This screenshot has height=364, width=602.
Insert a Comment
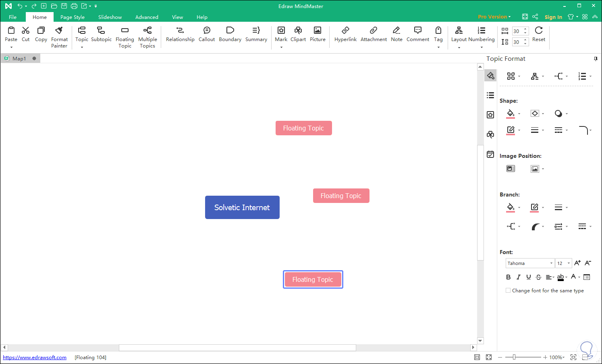pyautogui.click(x=418, y=34)
